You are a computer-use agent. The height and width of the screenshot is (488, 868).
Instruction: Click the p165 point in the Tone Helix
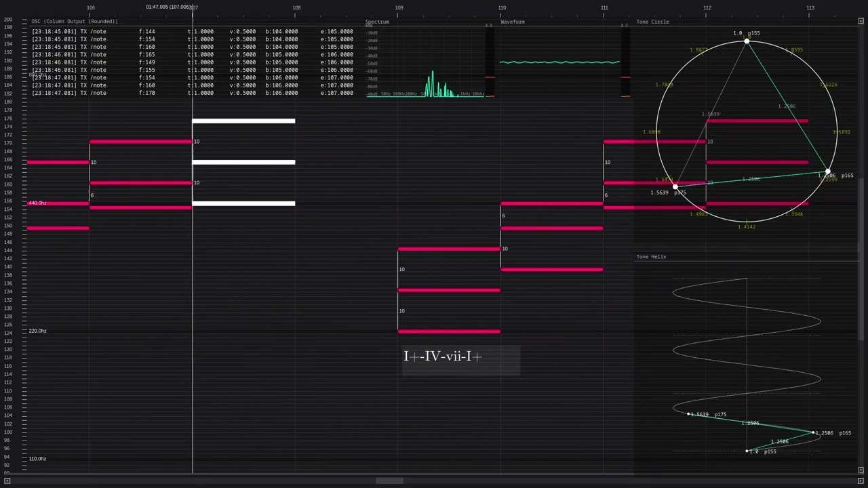tap(813, 432)
